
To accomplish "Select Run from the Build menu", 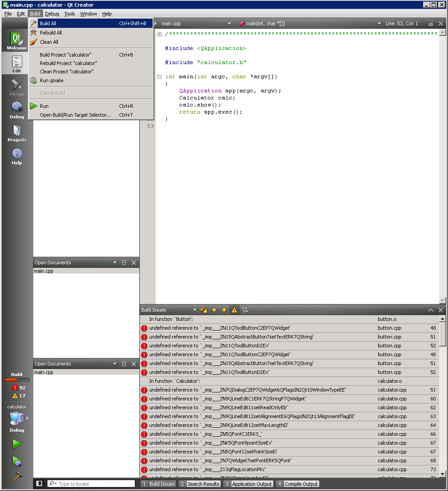I will click(x=91, y=106).
